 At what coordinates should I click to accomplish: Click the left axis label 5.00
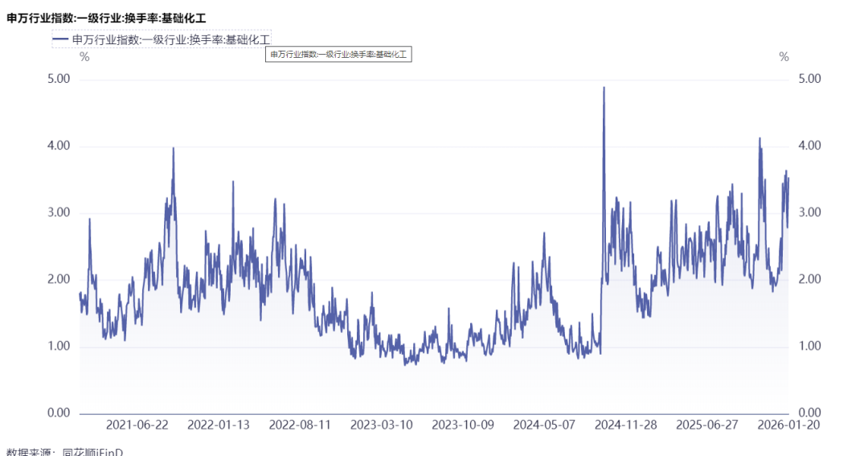(x=59, y=79)
